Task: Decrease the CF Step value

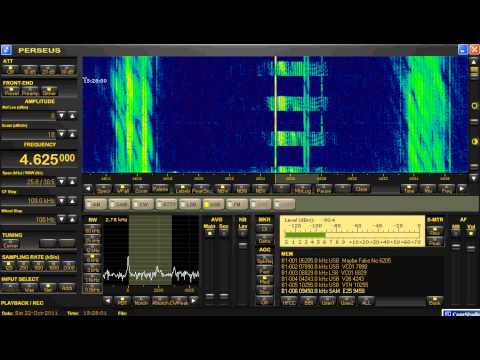Action: (x=61, y=201)
